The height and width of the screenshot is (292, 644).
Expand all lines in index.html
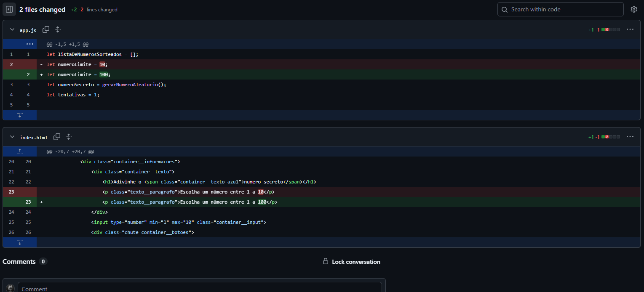pos(69,137)
